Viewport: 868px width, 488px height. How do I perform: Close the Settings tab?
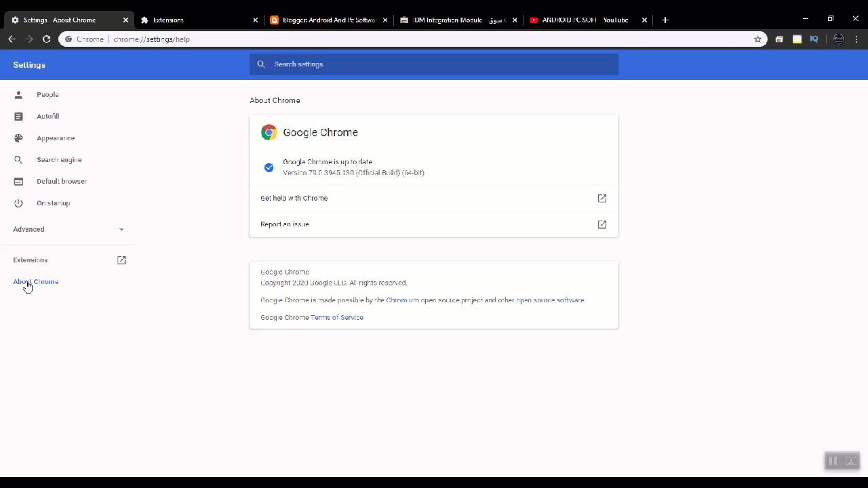(x=125, y=20)
